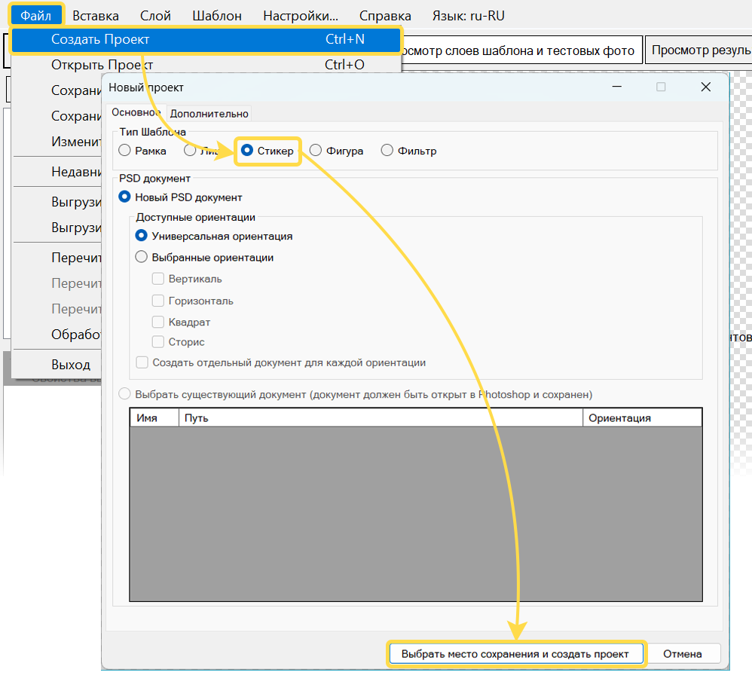Toggle the Сторис checkbox
Image resolution: width=752 pixels, height=700 pixels.
(x=158, y=342)
